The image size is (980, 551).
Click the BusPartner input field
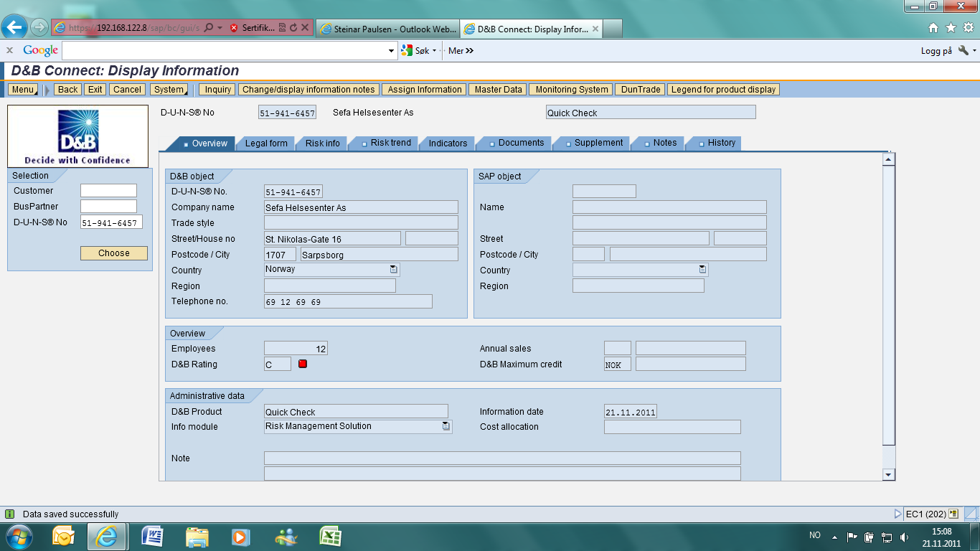(108, 206)
